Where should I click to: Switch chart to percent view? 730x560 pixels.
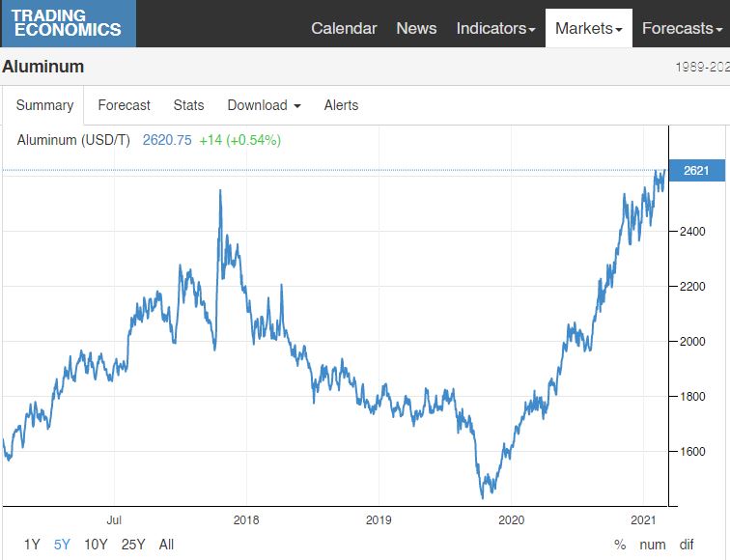point(620,545)
